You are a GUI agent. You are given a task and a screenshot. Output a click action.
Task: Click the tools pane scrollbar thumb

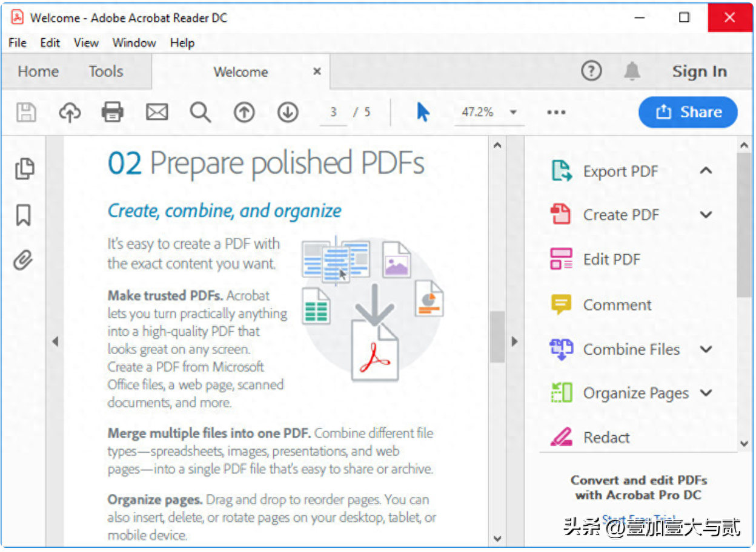coord(744,225)
